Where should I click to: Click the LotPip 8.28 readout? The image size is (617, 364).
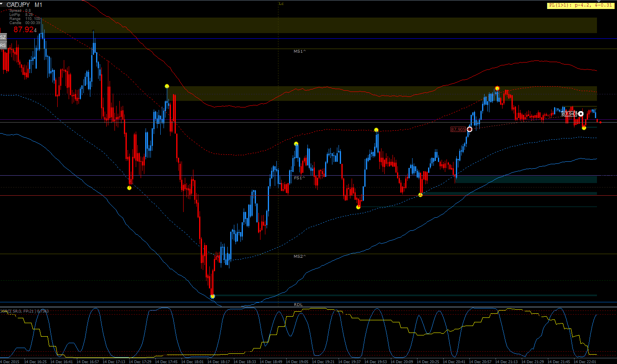pos(21,15)
